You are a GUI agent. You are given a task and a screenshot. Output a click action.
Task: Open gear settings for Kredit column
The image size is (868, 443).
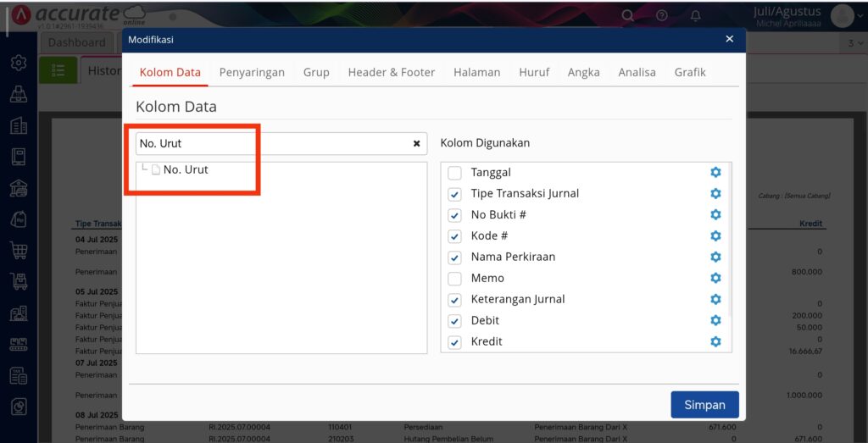point(715,341)
